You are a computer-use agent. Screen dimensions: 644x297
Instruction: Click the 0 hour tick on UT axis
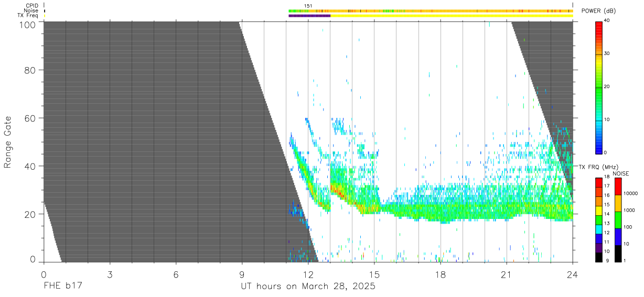(44, 273)
